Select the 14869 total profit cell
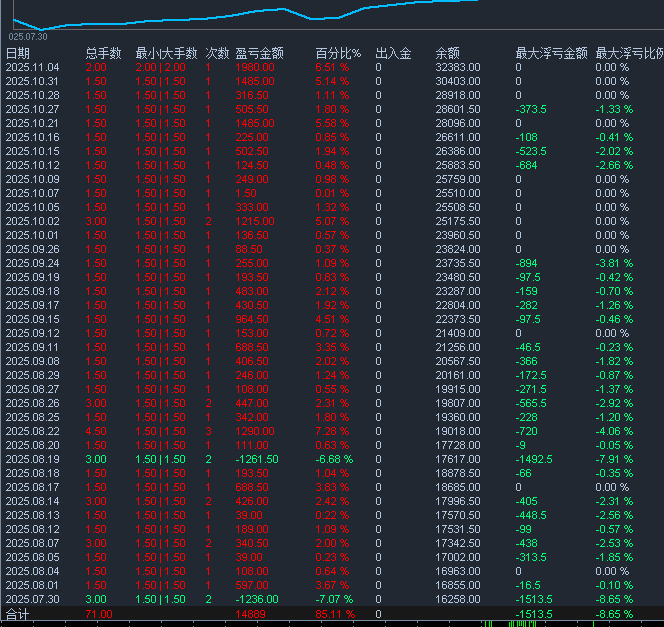Screen dimensions: 664x627 (250, 614)
